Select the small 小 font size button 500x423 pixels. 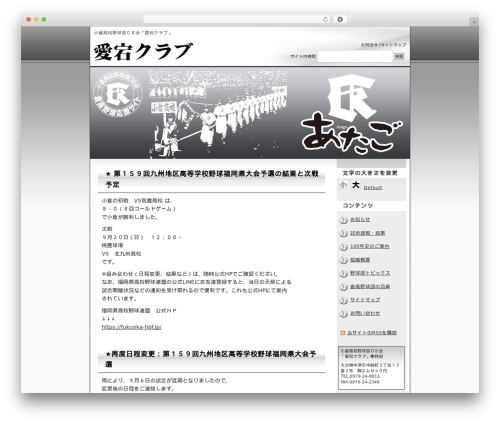343,185
